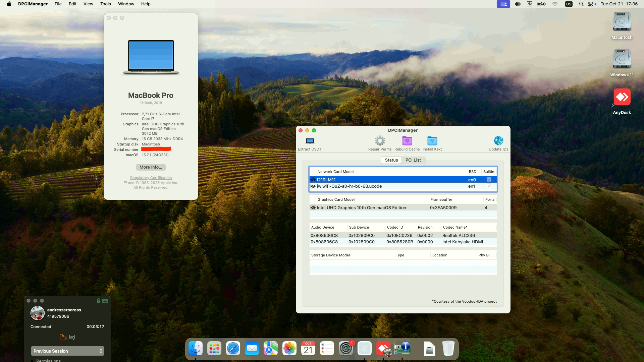The width and height of the screenshot is (644, 362).
Task: Open the Wi-Fi menu bar icon
Action: [x=555, y=4]
